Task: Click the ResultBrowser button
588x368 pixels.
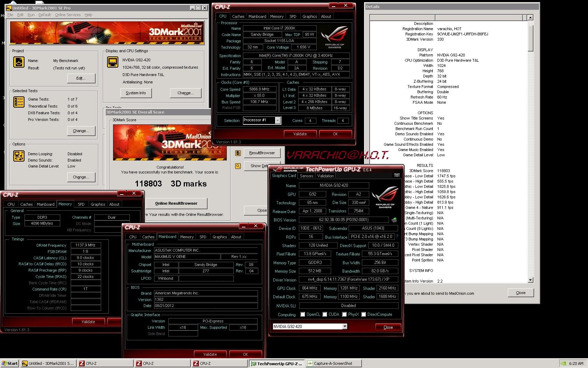Action: [262, 153]
